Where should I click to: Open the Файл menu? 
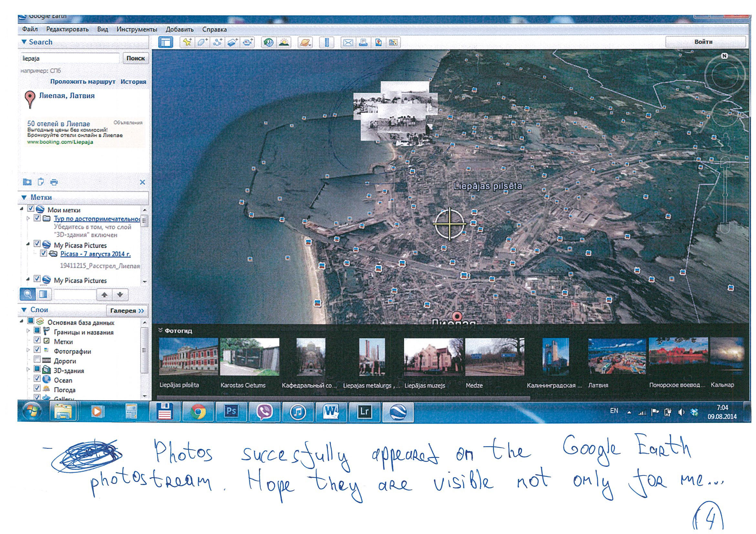pyautogui.click(x=30, y=29)
